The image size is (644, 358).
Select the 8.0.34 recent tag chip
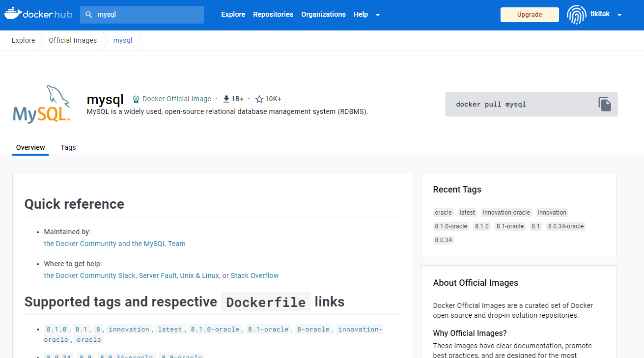[x=443, y=240]
